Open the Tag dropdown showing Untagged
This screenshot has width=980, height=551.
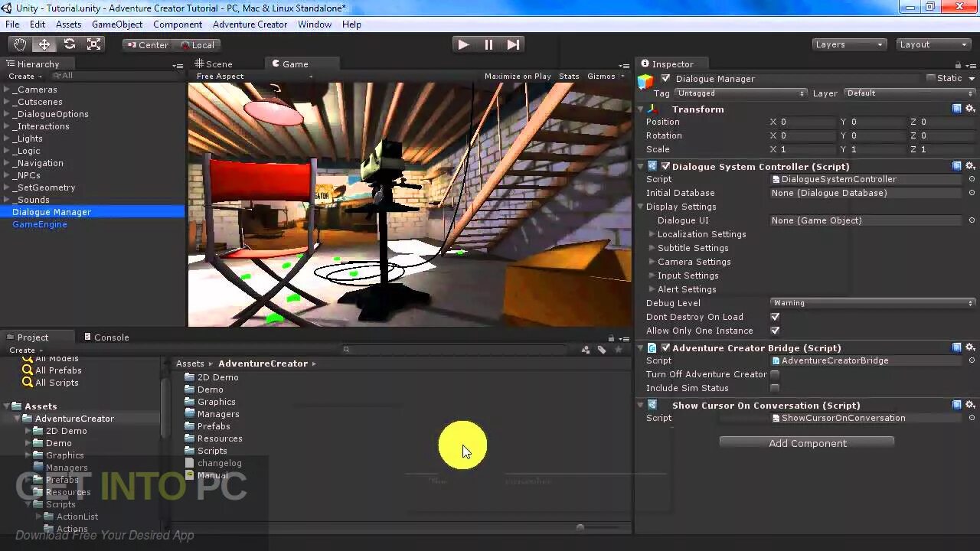(x=740, y=93)
